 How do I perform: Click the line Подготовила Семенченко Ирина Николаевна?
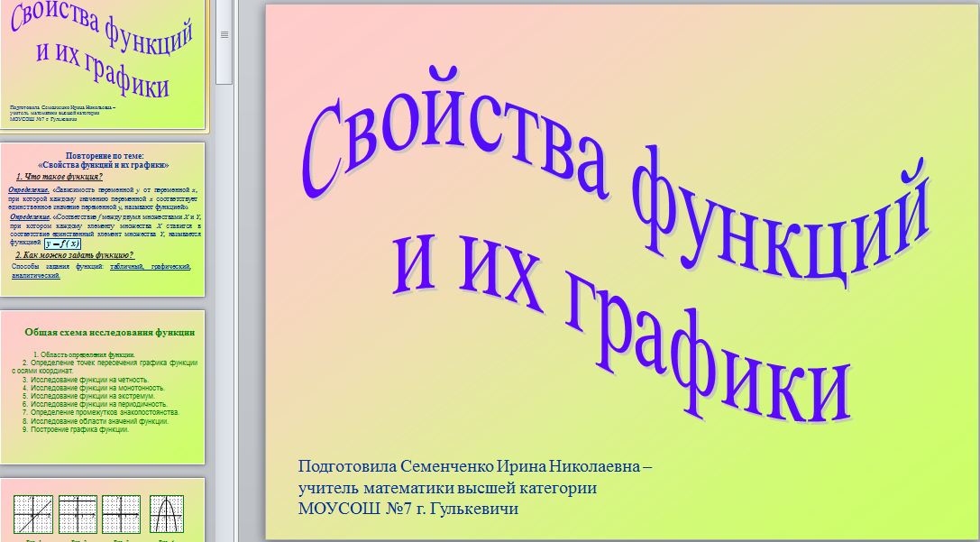click(475, 466)
